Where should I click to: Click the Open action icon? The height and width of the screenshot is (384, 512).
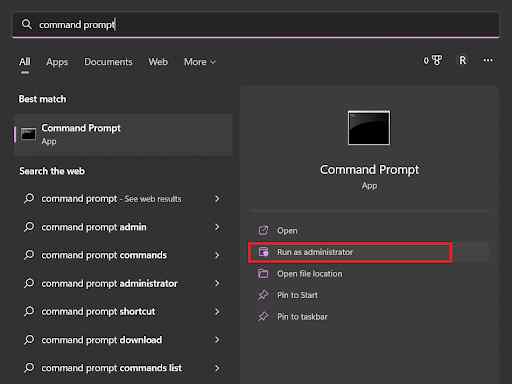pos(263,230)
